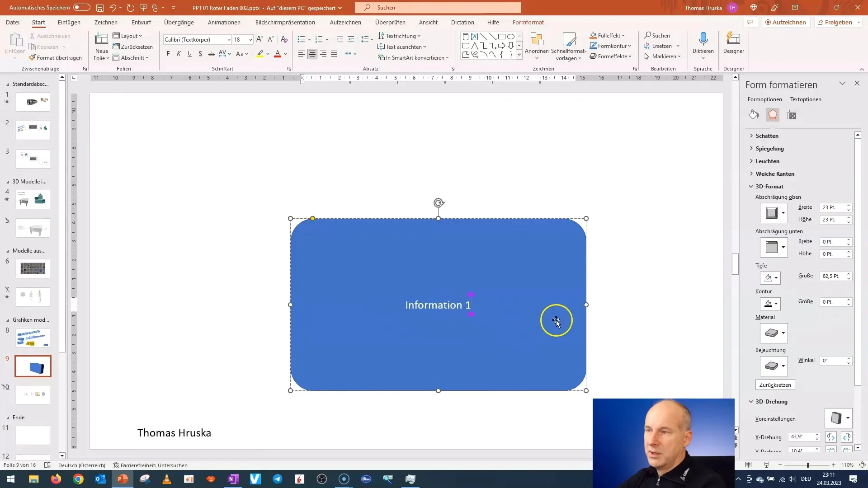The height and width of the screenshot is (488, 868).
Task: Open the Einfügen ribbon tab
Action: pyautogui.click(x=69, y=22)
